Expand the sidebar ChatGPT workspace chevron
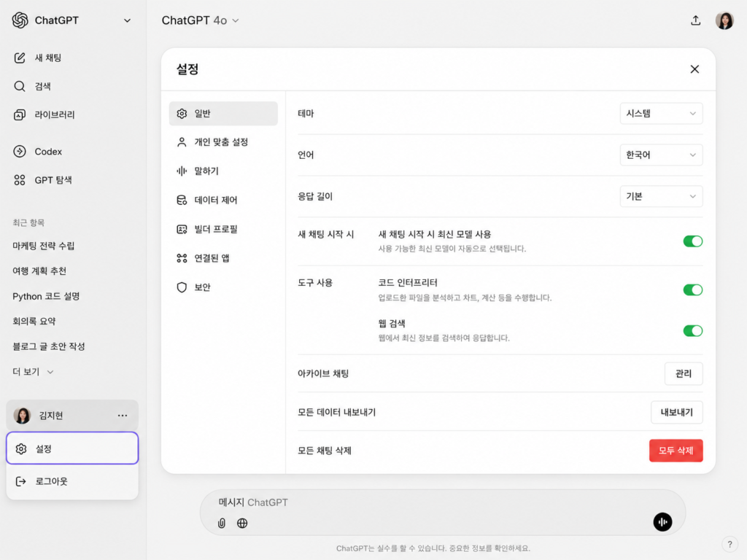Viewport: 747px width, 560px height. [x=127, y=20]
